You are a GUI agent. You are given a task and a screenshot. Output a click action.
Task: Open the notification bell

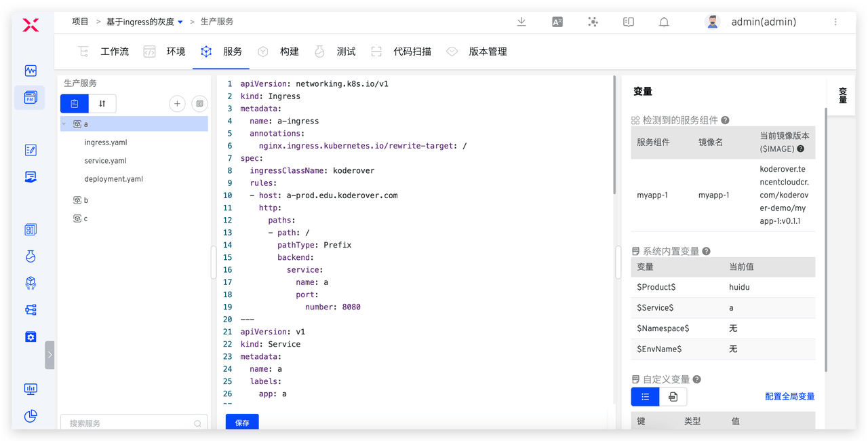[x=664, y=22]
